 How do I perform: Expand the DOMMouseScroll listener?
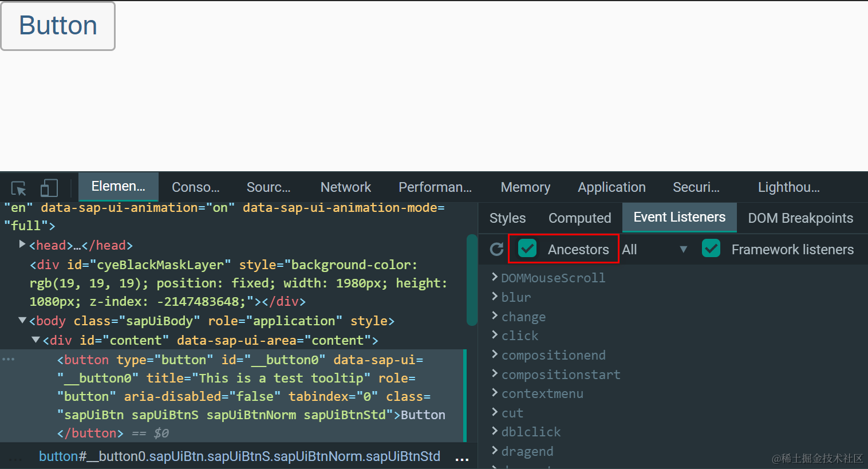495,277
